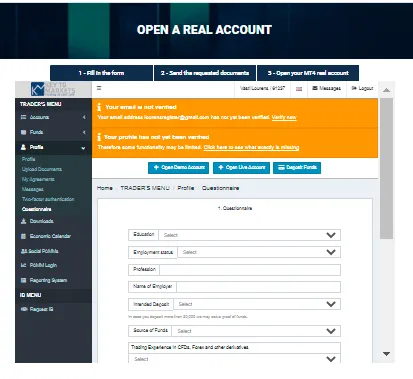Click the Logout link text
Viewport: 413px width, 379px height.
(366, 88)
